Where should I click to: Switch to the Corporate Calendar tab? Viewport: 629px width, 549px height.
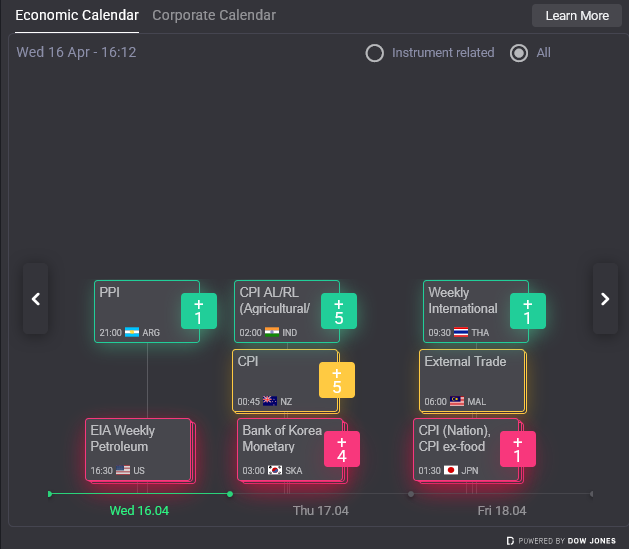[x=214, y=15]
